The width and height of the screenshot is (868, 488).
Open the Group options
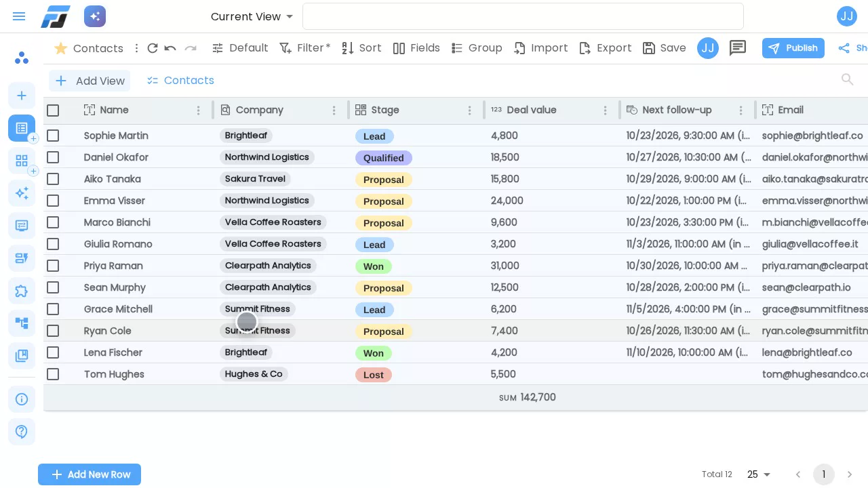477,48
